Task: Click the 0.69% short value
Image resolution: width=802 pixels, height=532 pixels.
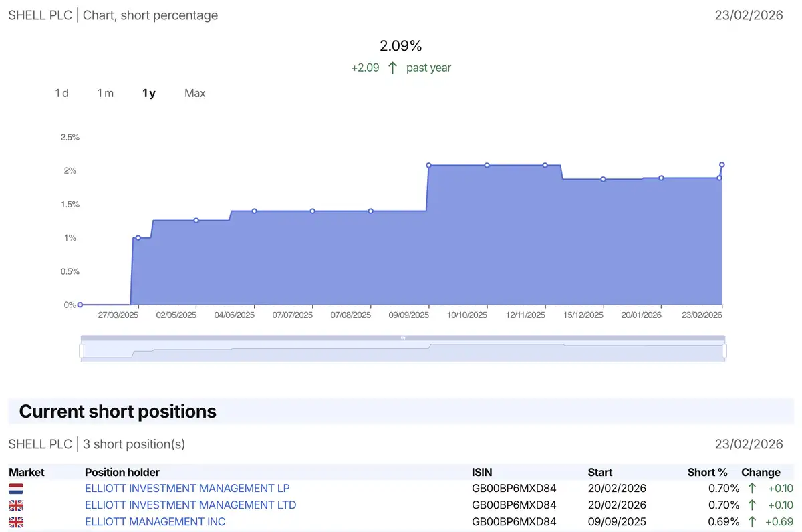Action: (724, 521)
